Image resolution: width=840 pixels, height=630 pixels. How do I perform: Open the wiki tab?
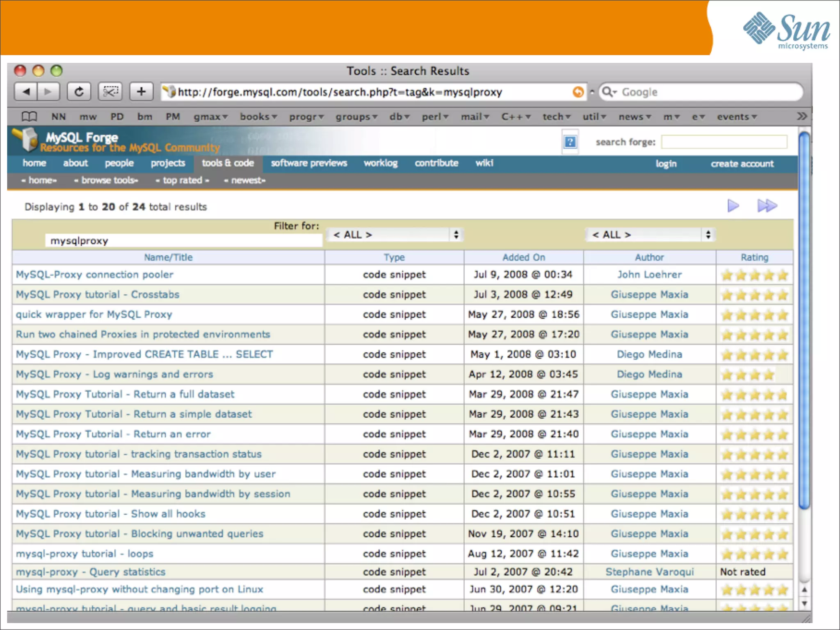tap(484, 163)
